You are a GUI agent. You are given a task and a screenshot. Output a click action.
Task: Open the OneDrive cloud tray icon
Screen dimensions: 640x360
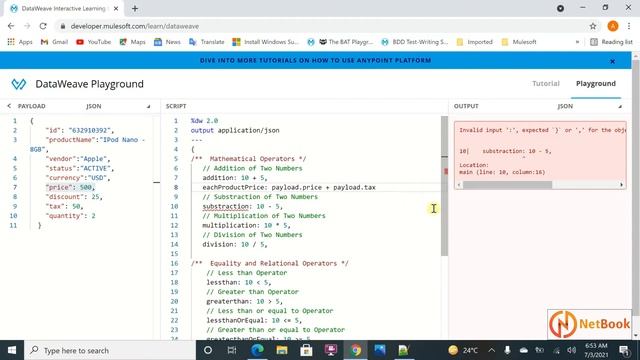[524, 350]
